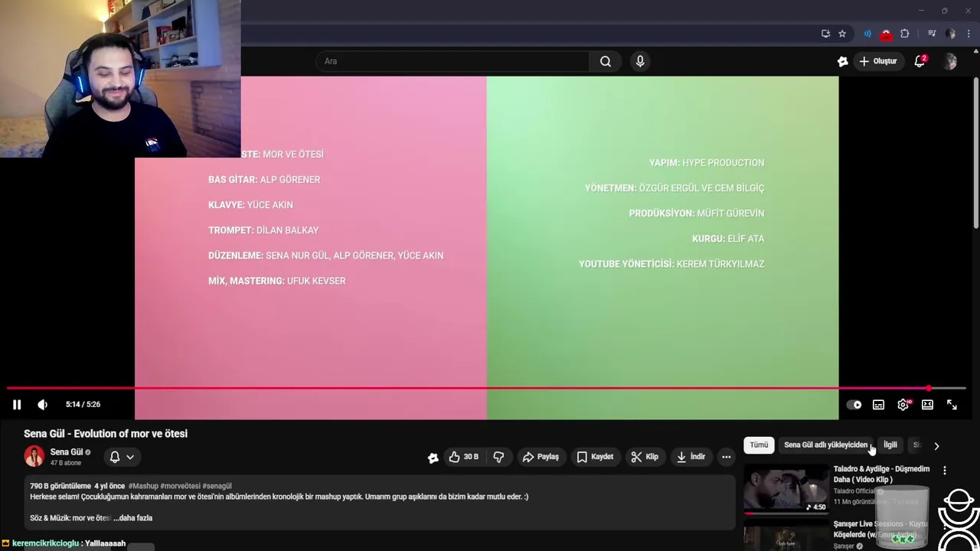980x551 pixels.
Task: Dislike the video with the thumbs-down
Action: click(x=498, y=457)
